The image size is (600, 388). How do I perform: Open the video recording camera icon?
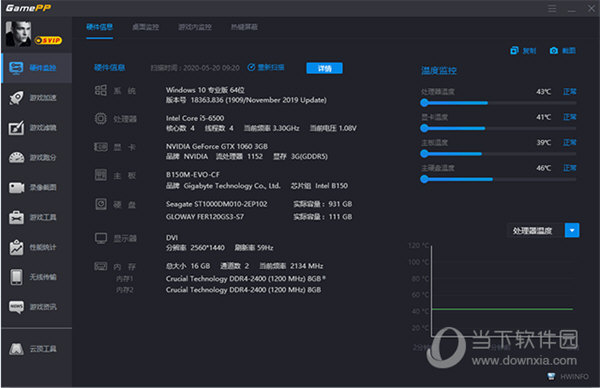click(16, 187)
